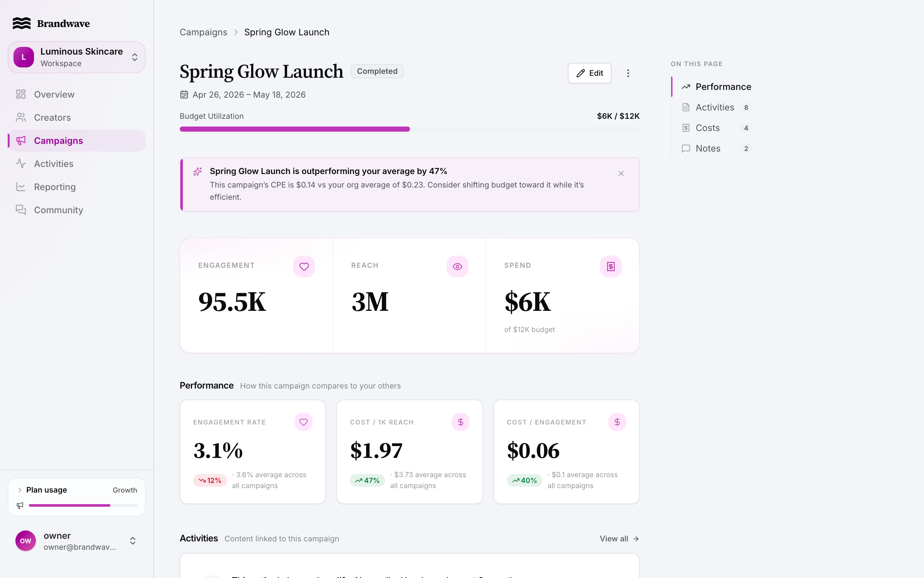This screenshot has height=578, width=924.
Task: Click the green 47% increase badge
Action: point(367,480)
